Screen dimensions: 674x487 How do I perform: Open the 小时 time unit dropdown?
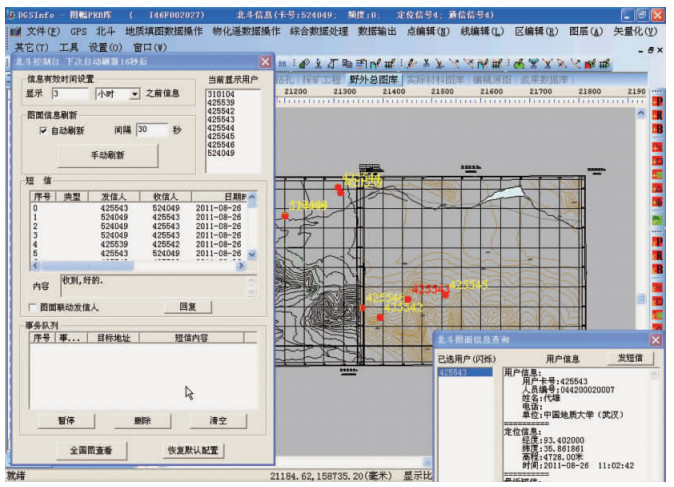tap(135, 94)
